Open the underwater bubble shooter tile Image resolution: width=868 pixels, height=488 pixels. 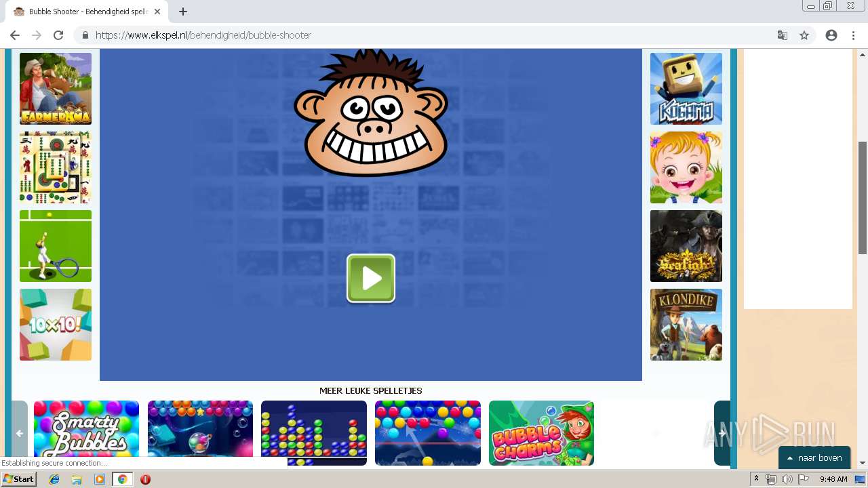tap(200, 433)
